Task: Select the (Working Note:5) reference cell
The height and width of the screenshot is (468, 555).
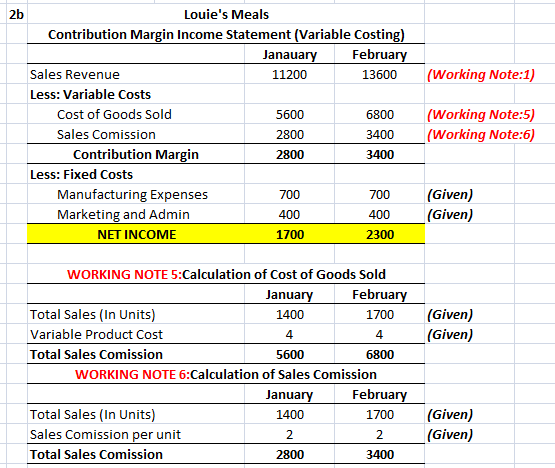Action: click(x=481, y=114)
